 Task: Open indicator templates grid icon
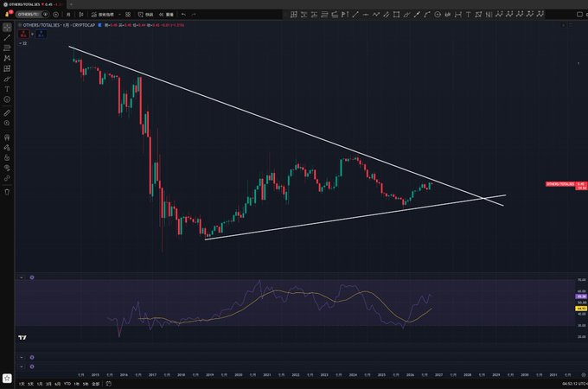point(128,14)
